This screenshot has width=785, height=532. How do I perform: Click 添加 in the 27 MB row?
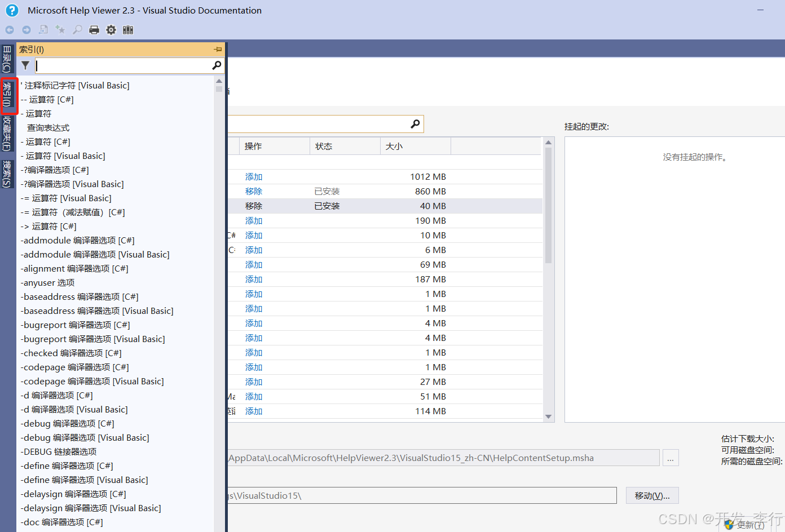click(x=254, y=382)
